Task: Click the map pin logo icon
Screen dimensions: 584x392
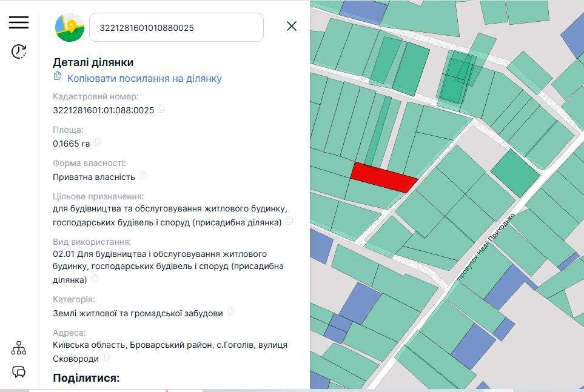Action: pos(70,27)
